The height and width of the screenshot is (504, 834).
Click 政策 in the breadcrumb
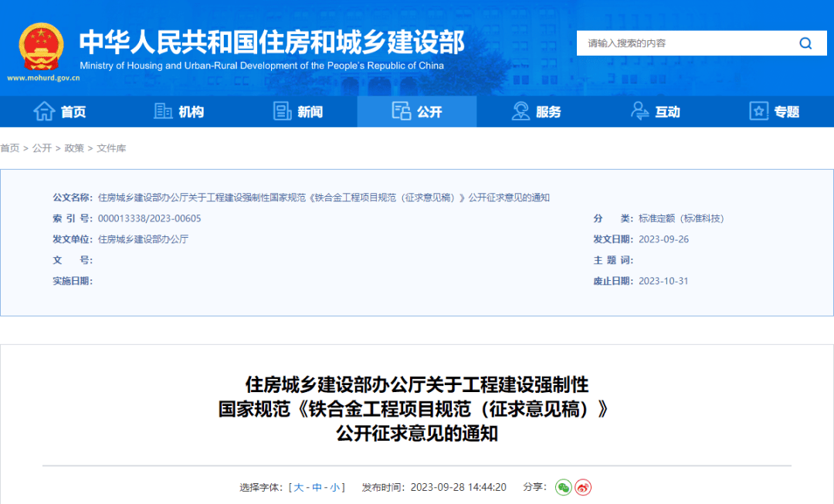[74, 148]
